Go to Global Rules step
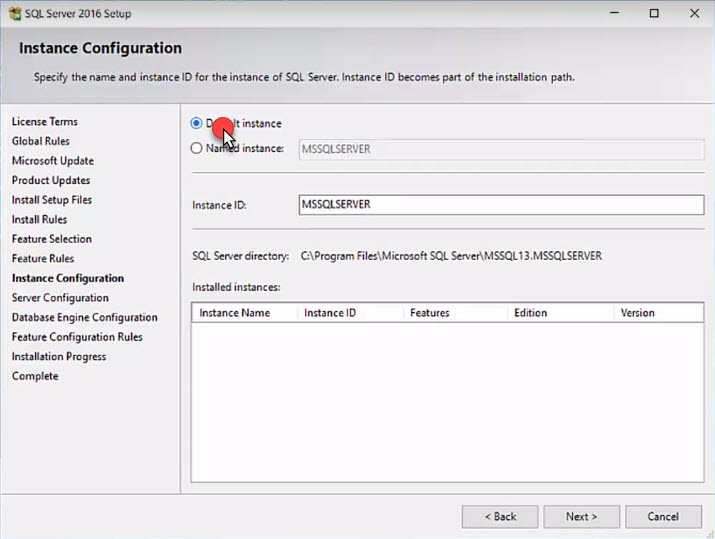715x539 pixels. coord(41,141)
